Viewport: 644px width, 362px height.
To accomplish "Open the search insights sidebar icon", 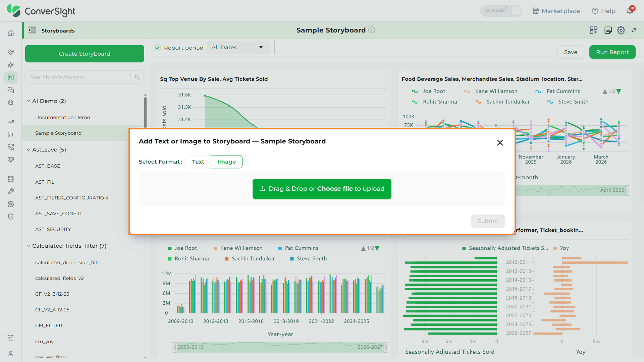I will 11,103.
